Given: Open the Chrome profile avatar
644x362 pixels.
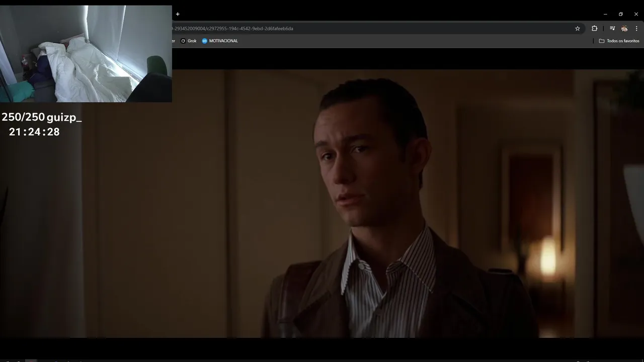Looking at the screenshot, I should click(x=624, y=29).
